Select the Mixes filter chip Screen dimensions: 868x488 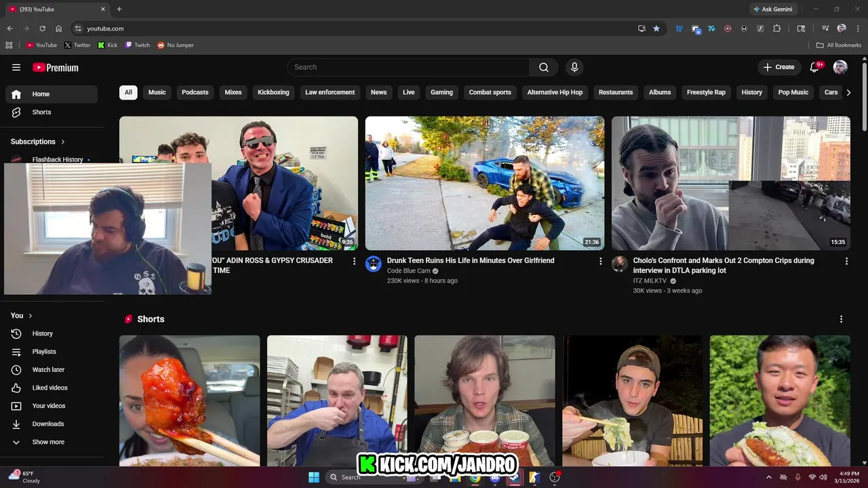click(x=233, y=92)
